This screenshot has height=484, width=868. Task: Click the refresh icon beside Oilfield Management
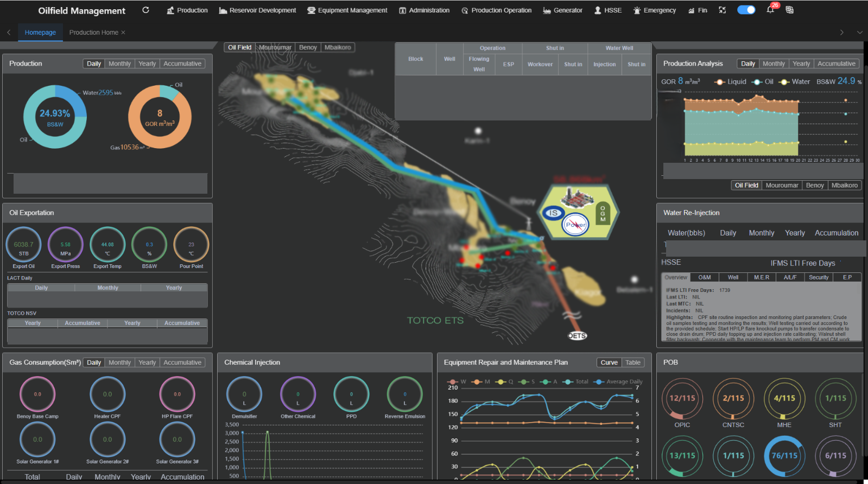point(145,10)
